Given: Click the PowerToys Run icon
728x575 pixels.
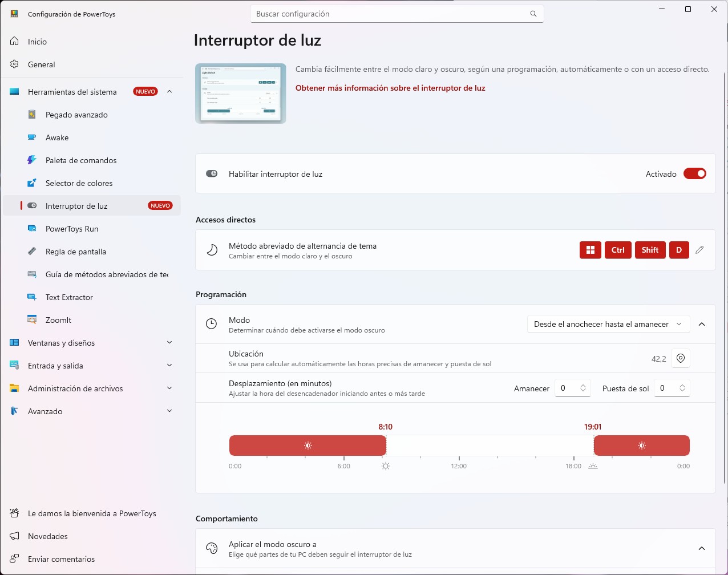Looking at the screenshot, I should tap(33, 229).
